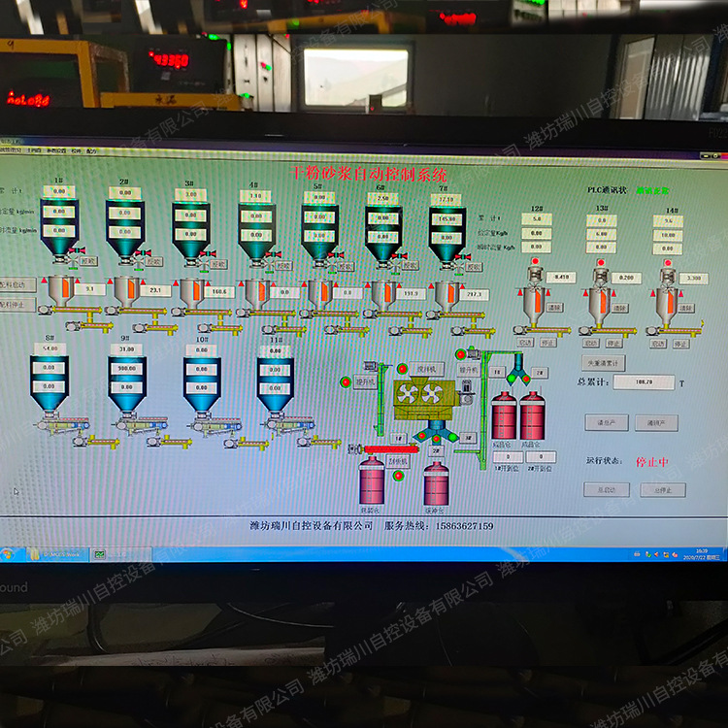Viewport: 728px width, 728px height.
Task: Click the red scraper conveyor graphic
Action: [391, 449]
